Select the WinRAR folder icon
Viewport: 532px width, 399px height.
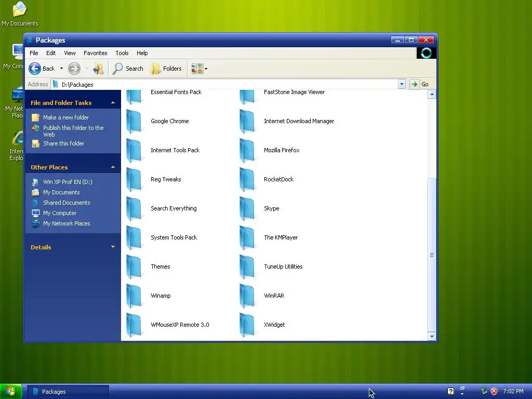(x=247, y=296)
